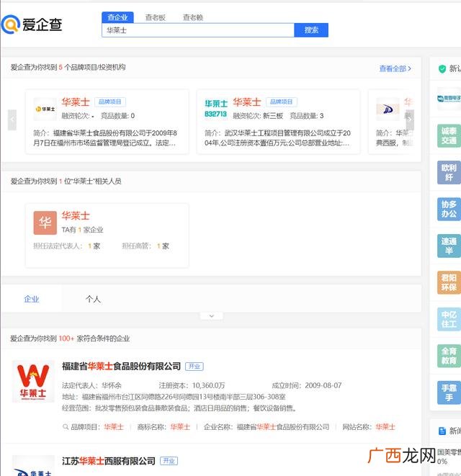
Task: Open the 速通半 sidebar tile
Action: click(449, 246)
